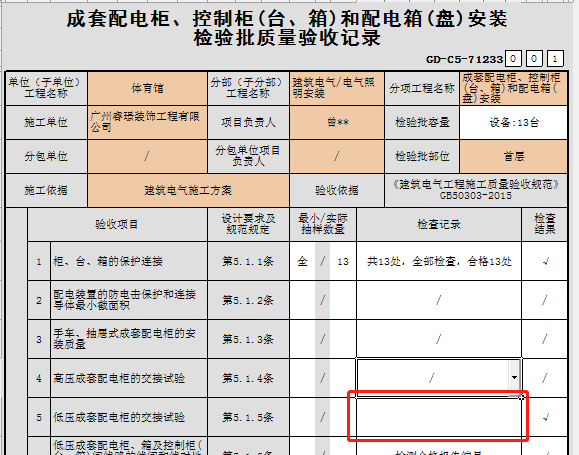Select the 体育馆 project name cell
The width and height of the screenshot is (579, 455).
coord(147,88)
